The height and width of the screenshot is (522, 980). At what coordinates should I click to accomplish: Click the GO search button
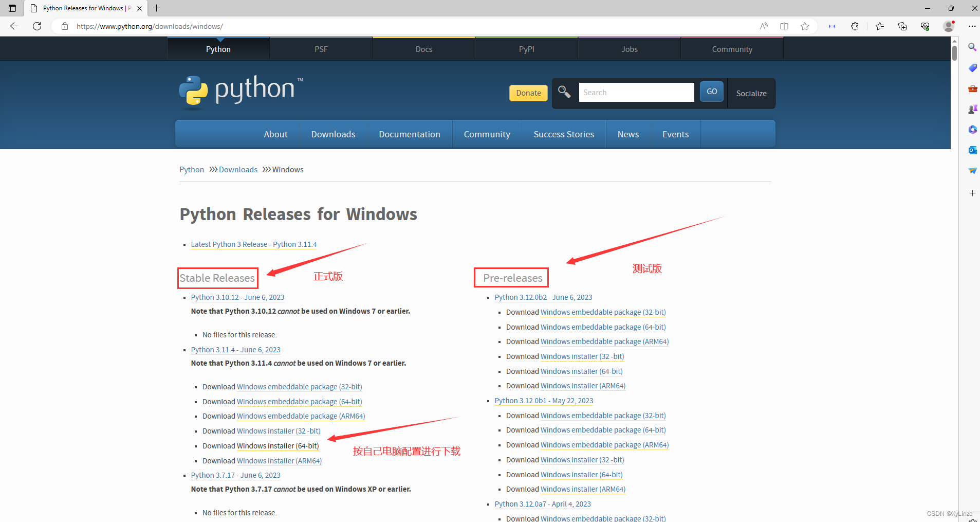click(x=711, y=92)
